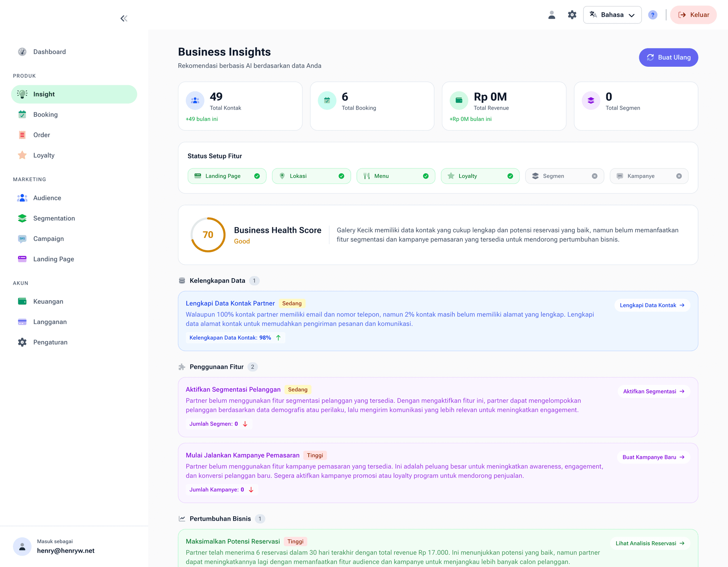
Task: Expand the Pertumbuhan Bisnis section
Action: tap(220, 518)
